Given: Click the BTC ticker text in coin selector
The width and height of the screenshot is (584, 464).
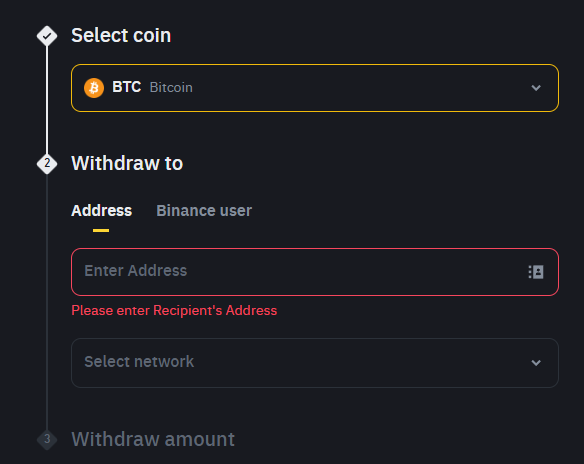Looking at the screenshot, I should (x=127, y=87).
